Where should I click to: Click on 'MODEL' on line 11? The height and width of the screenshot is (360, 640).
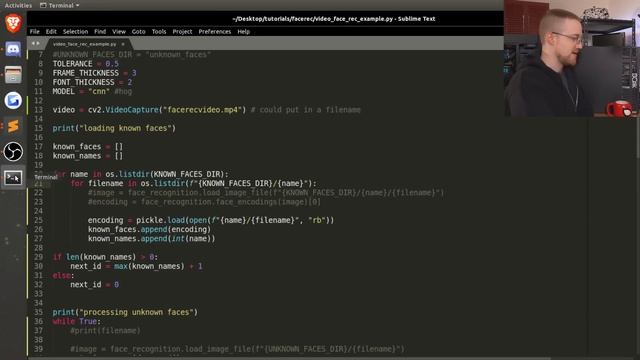point(64,91)
